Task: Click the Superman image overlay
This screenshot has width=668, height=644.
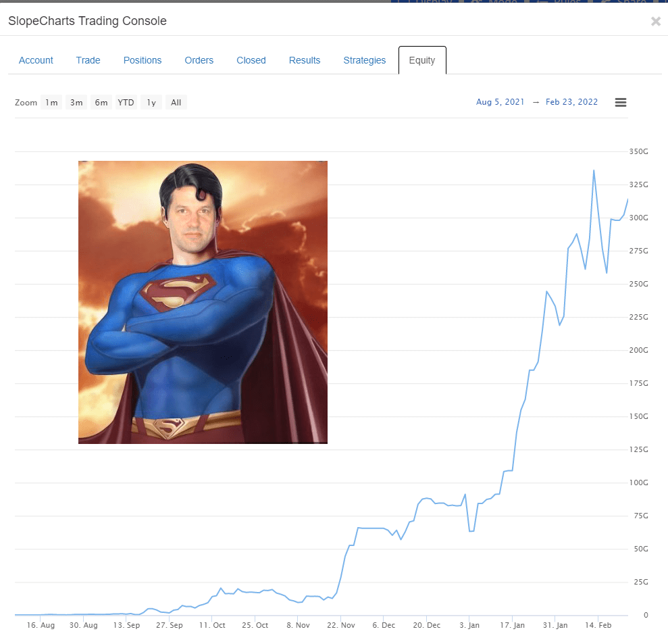Action: [x=203, y=302]
